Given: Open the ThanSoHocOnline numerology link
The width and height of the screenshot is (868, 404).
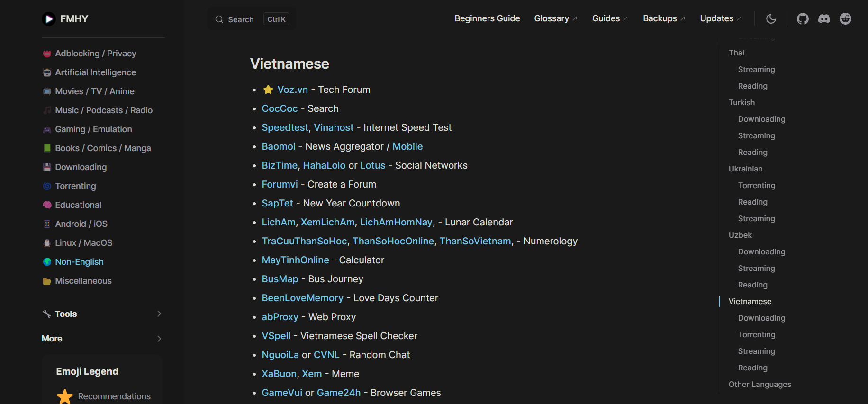Looking at the screenshot, I should pyautogui.click(x=393, y=241).
